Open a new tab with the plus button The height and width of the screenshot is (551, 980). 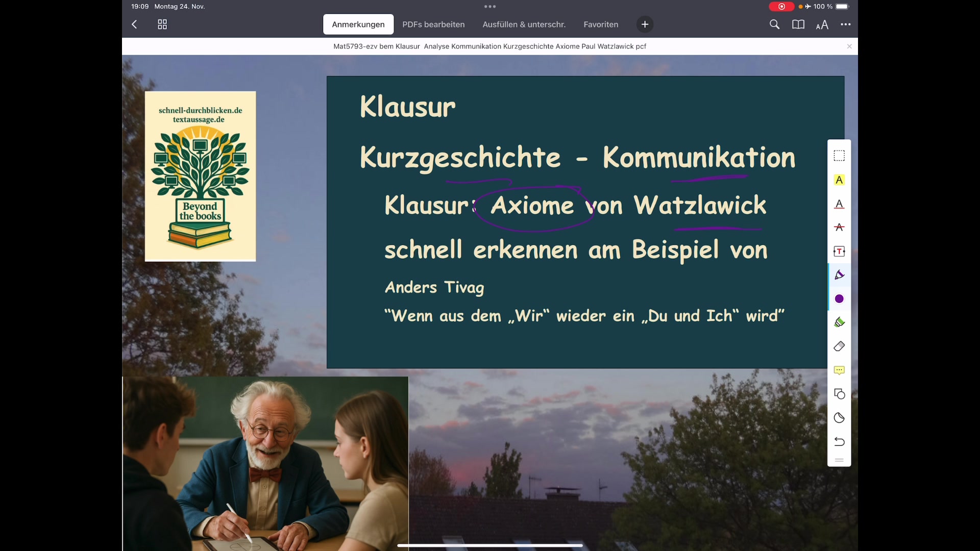click(x=644, y=24)
